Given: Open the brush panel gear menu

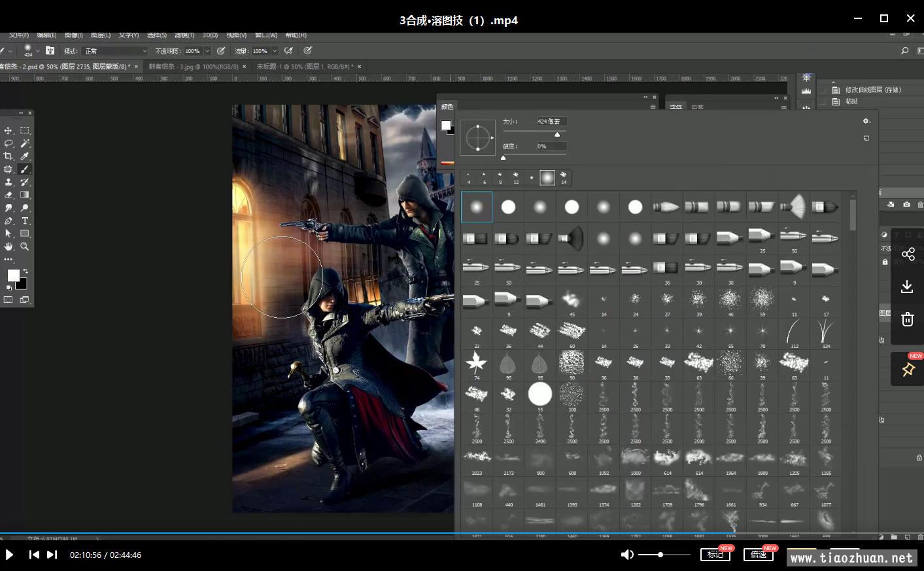Looking at the screenshot, I should pos(866,121).
